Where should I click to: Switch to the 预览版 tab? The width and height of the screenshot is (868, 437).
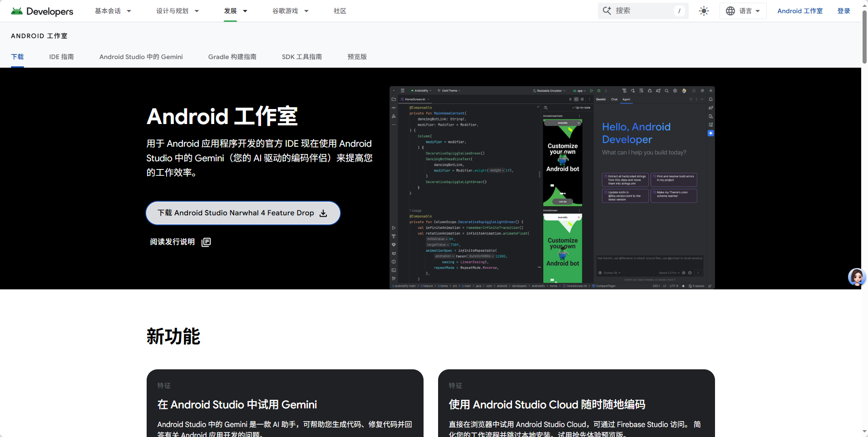[357, 57]
